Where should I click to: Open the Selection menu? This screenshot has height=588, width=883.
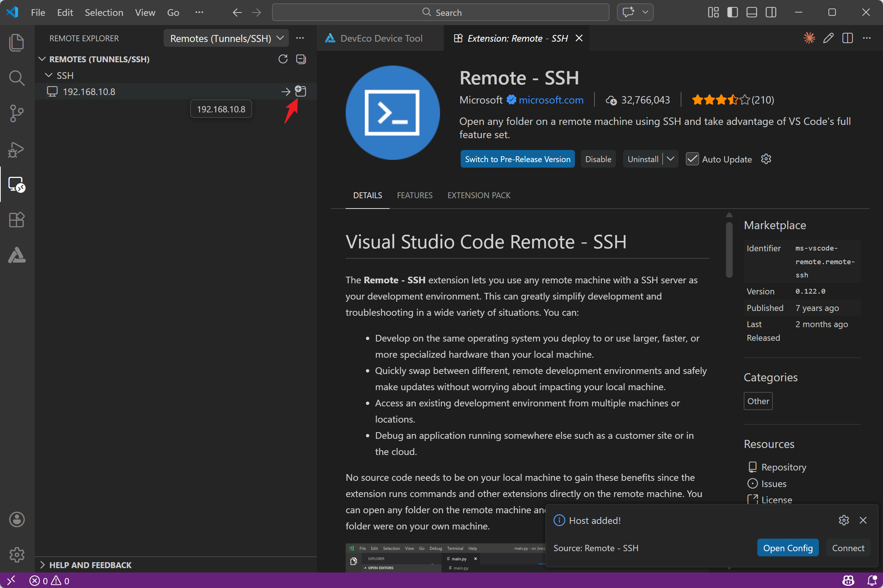[104, 13]
